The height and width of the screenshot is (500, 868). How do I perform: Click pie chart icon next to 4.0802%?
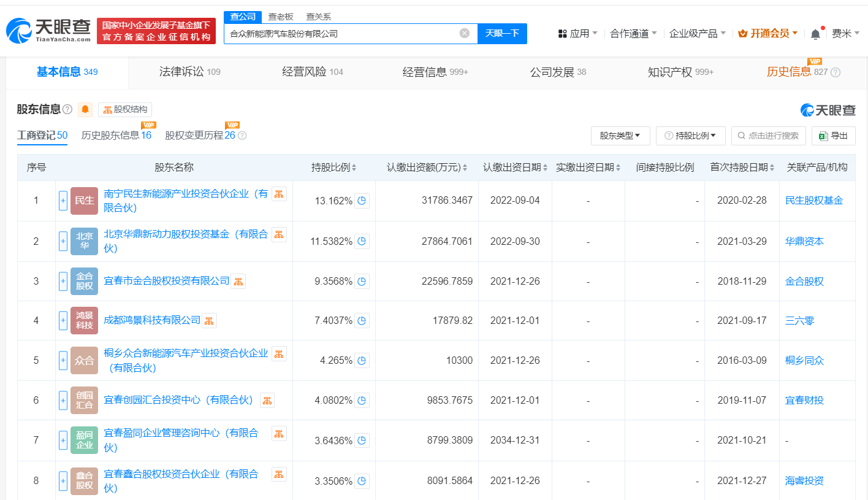coord(362,400)
